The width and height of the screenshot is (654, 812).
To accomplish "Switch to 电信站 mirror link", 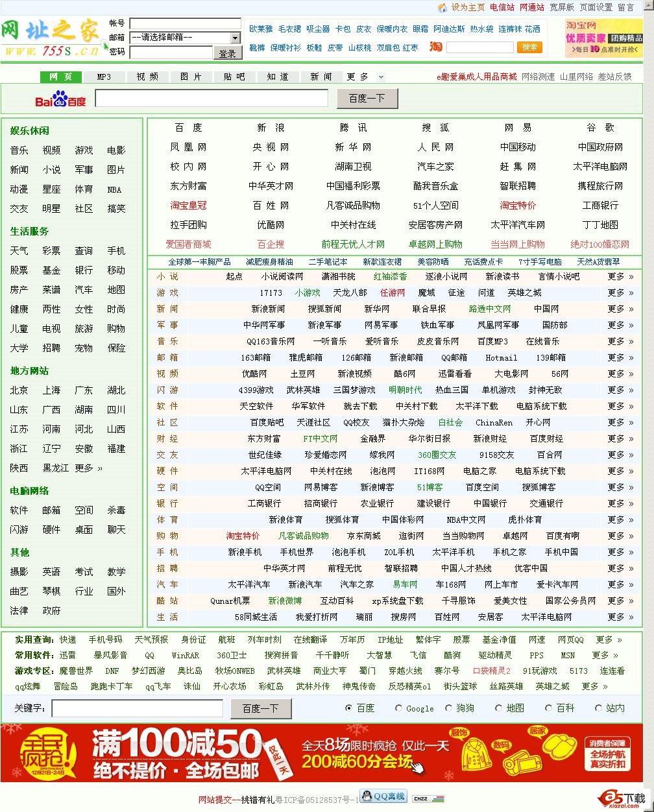I will (x=502, y=7).
